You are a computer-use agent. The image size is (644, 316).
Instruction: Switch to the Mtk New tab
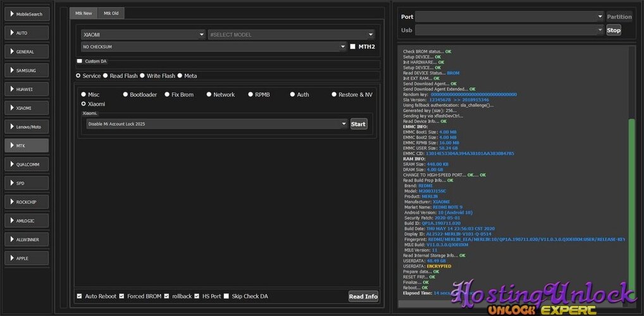click(84, 13)
